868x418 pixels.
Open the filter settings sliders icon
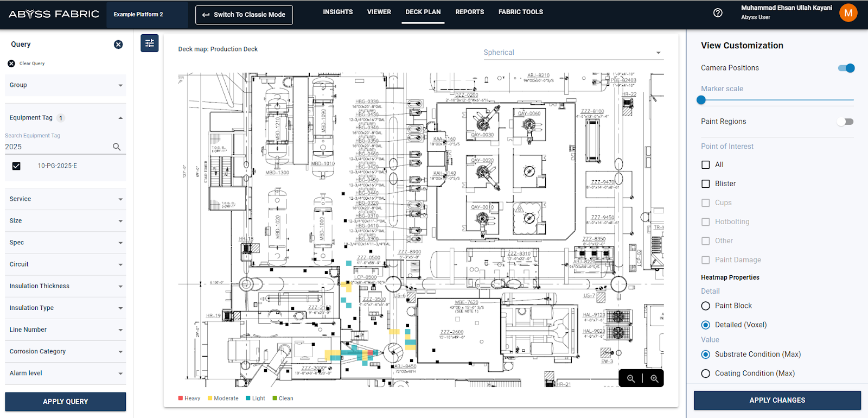tap(150, 43)
